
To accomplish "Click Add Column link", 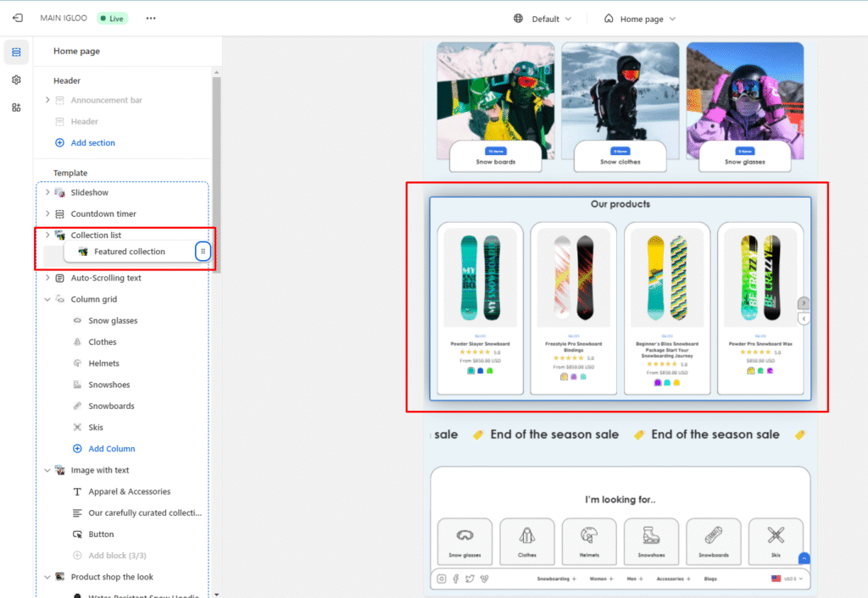I will 111,449.
